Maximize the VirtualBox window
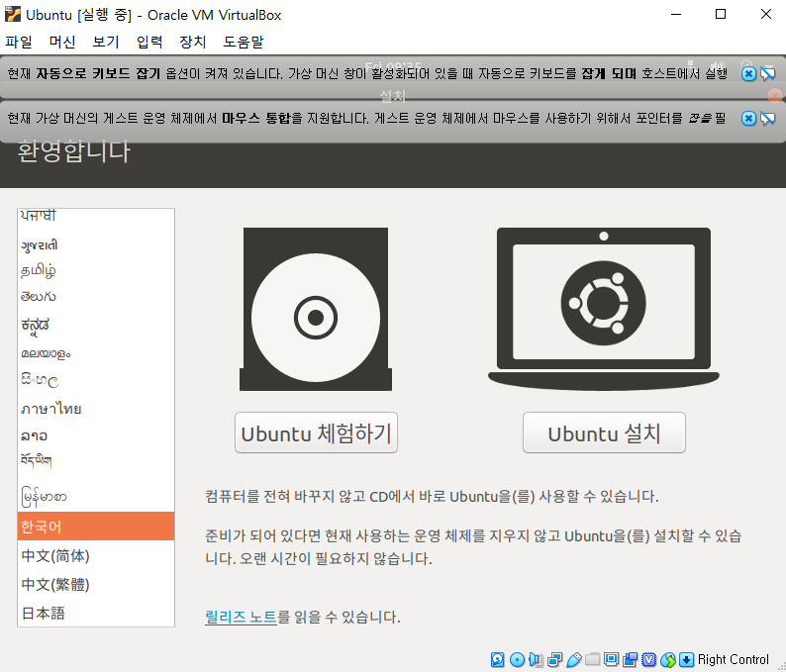The image size is (786, 672). tap(721, 14)
